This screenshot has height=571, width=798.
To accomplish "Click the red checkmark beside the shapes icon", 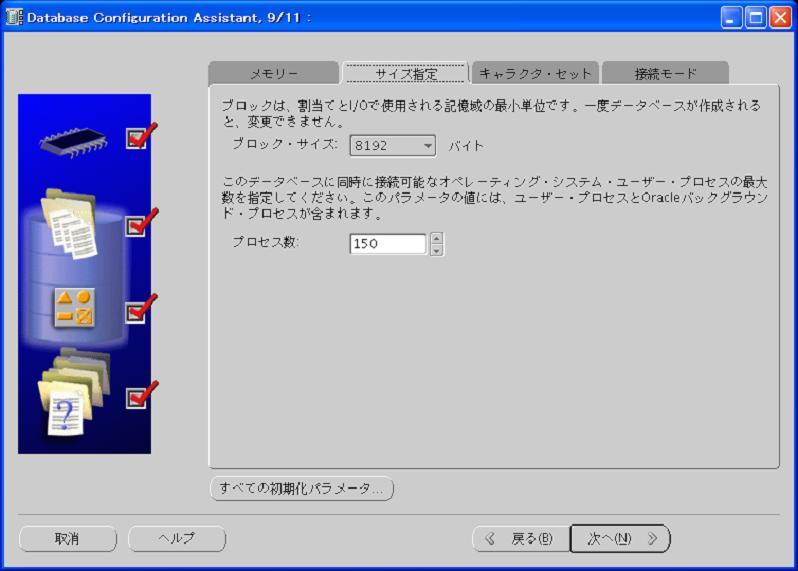I will point(140,309).
